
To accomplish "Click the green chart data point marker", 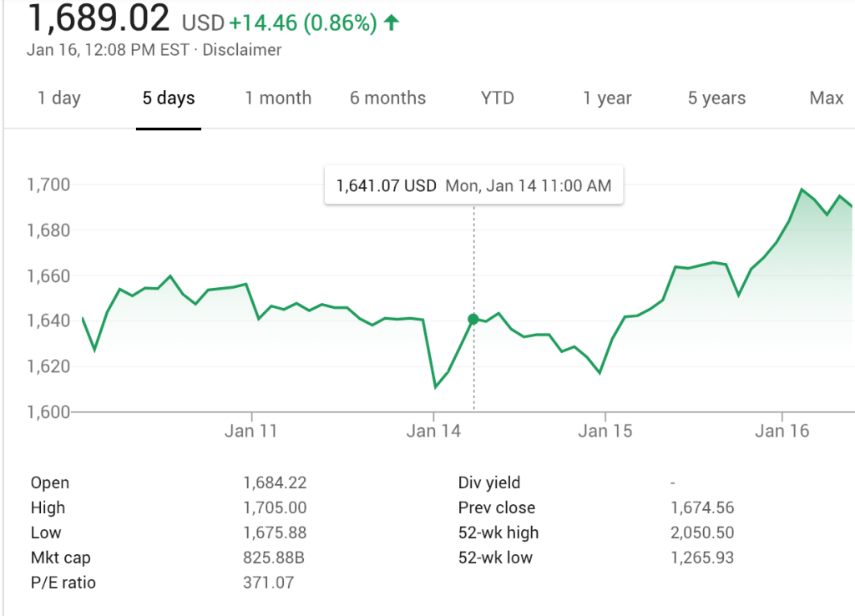I will tap(473, 319).
